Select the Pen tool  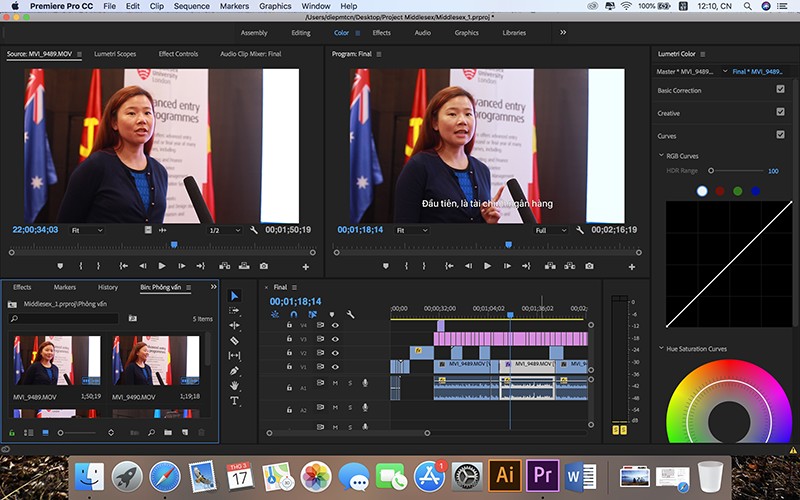234,371
